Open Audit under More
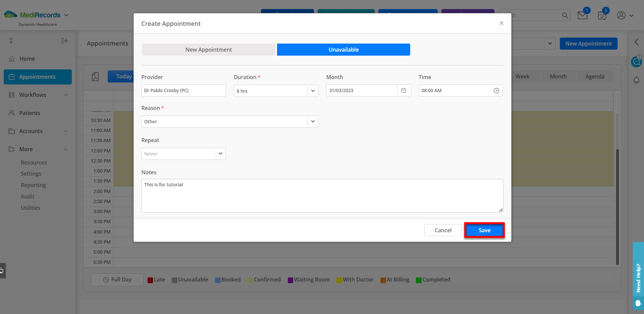Screen dimensions: 644x314 tap(28, 196)
